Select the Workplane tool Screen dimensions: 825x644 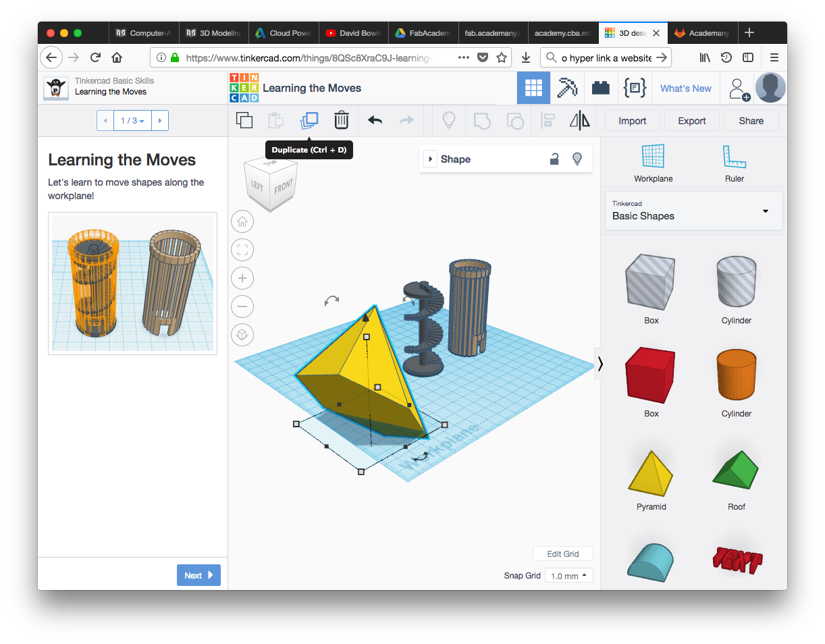(653, 163)
